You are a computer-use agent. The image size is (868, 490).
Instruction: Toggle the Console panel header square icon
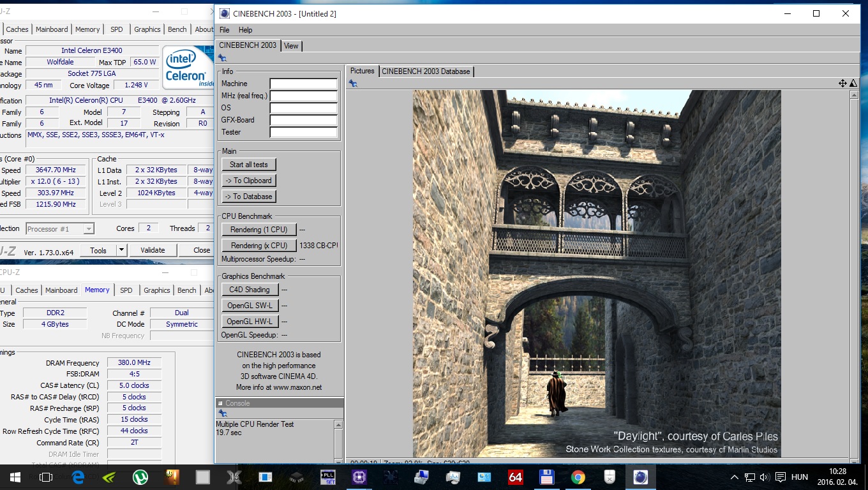[x=220, y=403]
